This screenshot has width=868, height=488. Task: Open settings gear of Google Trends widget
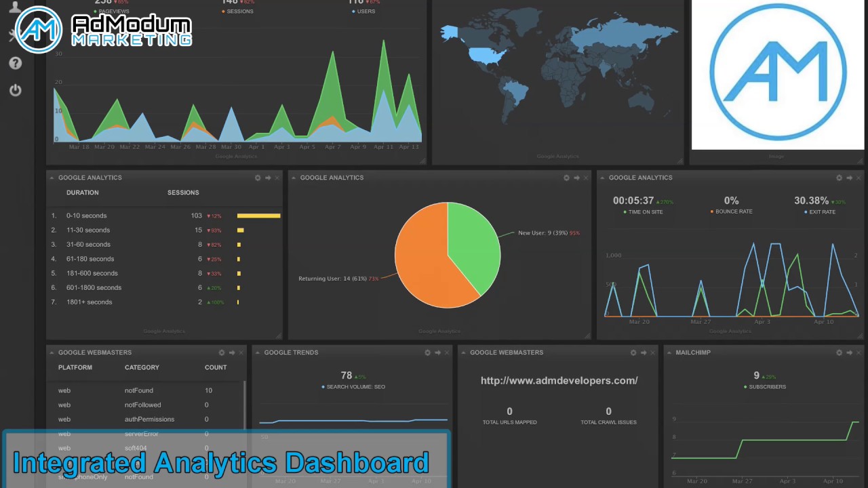tap(427, 352)
